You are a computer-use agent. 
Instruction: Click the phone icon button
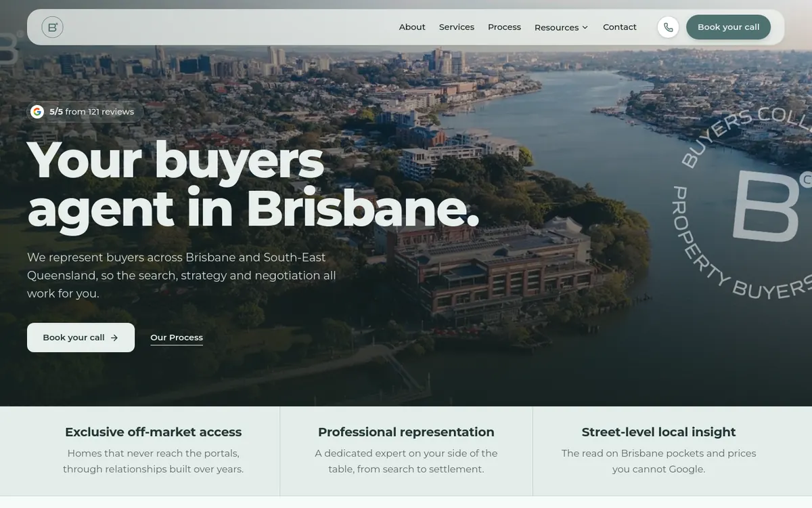(668, 27)
